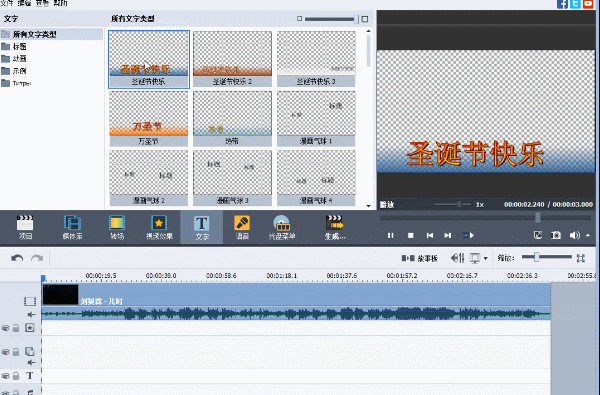Click the presets scrollbar up arrow
The width and height of the screenshot is (600, 395).
tap(368, 31)
